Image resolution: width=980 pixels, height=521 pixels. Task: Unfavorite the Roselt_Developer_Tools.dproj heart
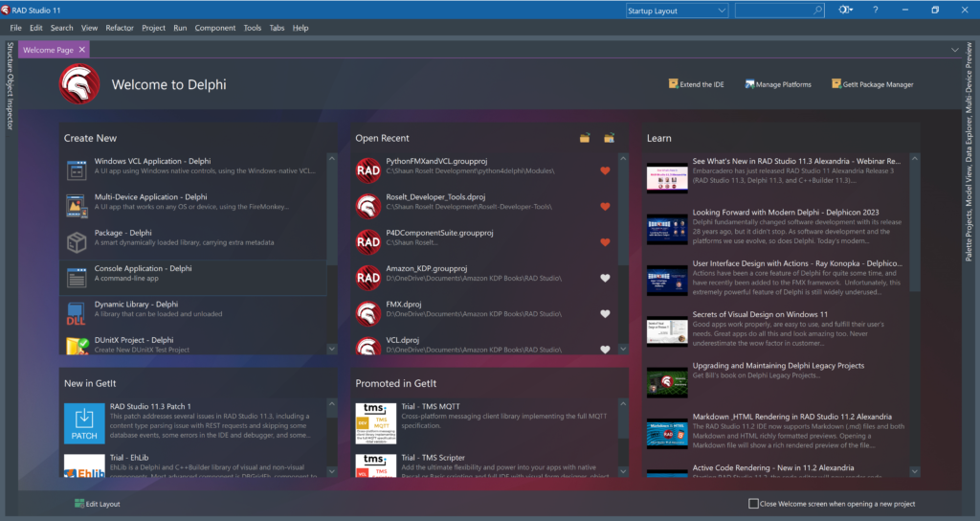605,206
